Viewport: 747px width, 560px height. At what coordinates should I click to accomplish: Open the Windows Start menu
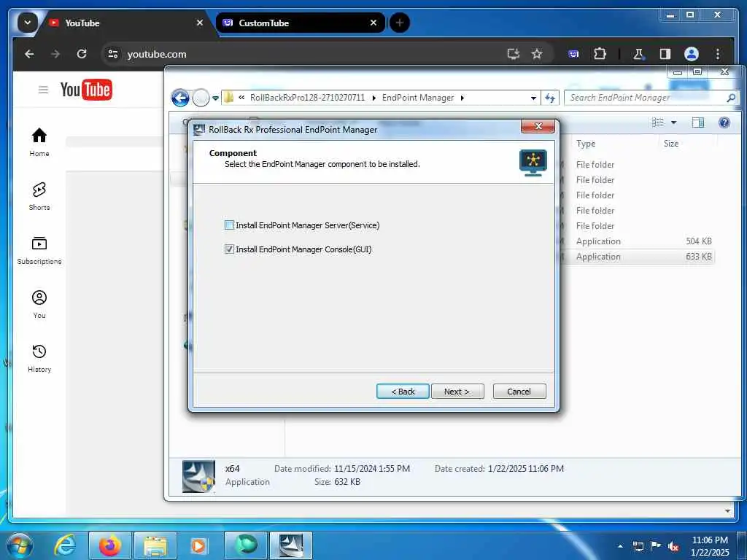(x=20, y=545)
